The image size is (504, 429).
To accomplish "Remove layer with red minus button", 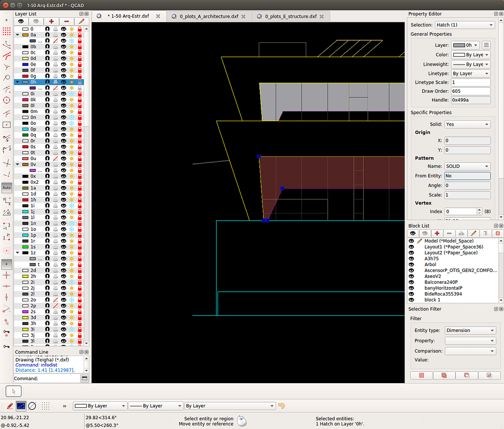I will click(66, 21).
